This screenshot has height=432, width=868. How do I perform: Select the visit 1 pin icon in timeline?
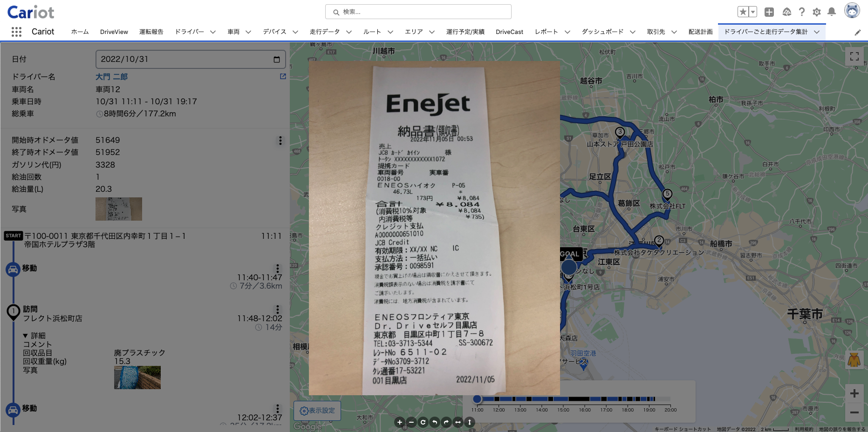[13, 312]
